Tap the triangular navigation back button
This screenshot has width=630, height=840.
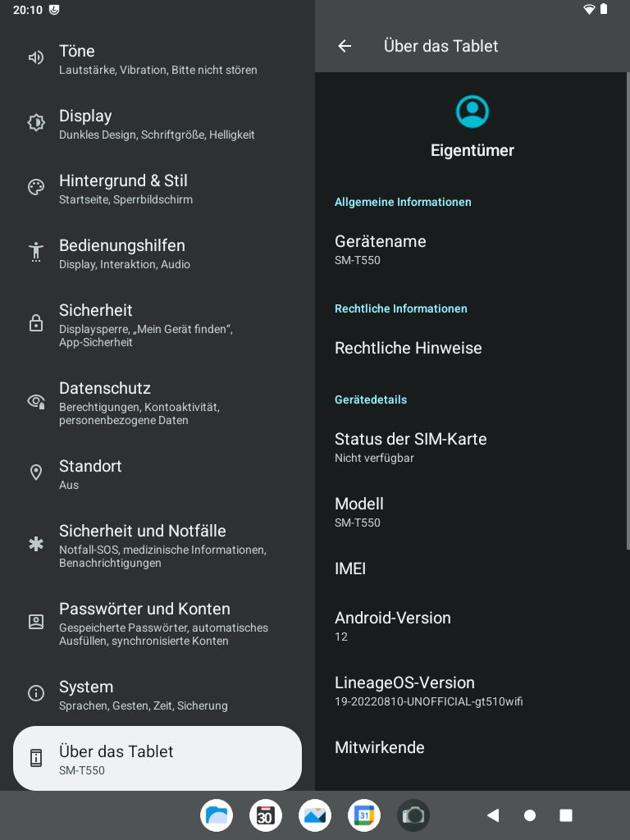coord(493,815)
